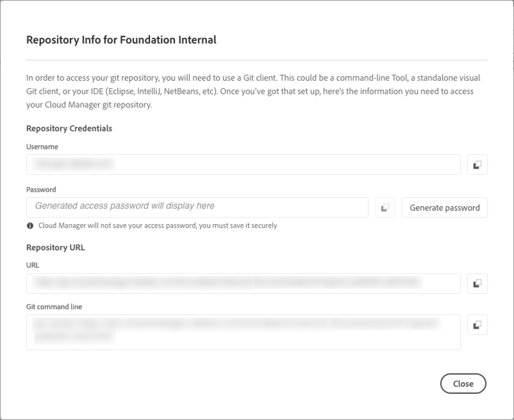Click the Git command line label

[53, 306]
